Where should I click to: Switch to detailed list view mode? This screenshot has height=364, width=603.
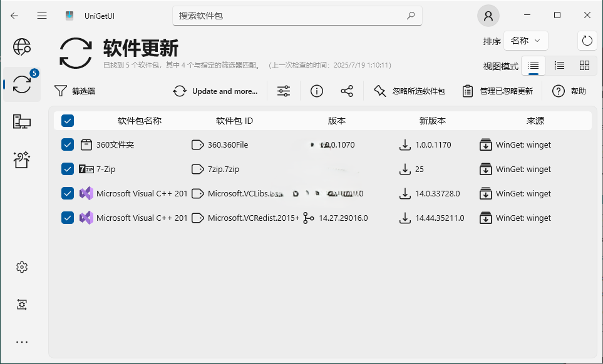point(559,66)
